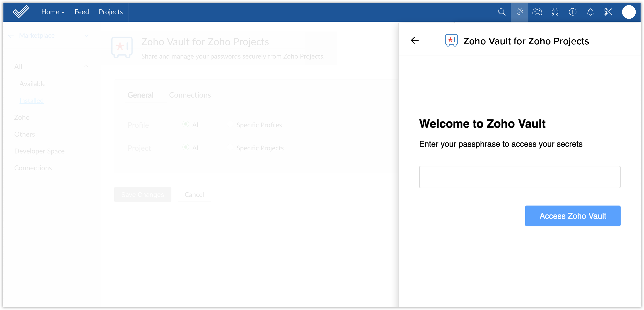Click the 'Zoho Vault for Zoho Projects' panel title
644x310 pixels.
point(526,41)
